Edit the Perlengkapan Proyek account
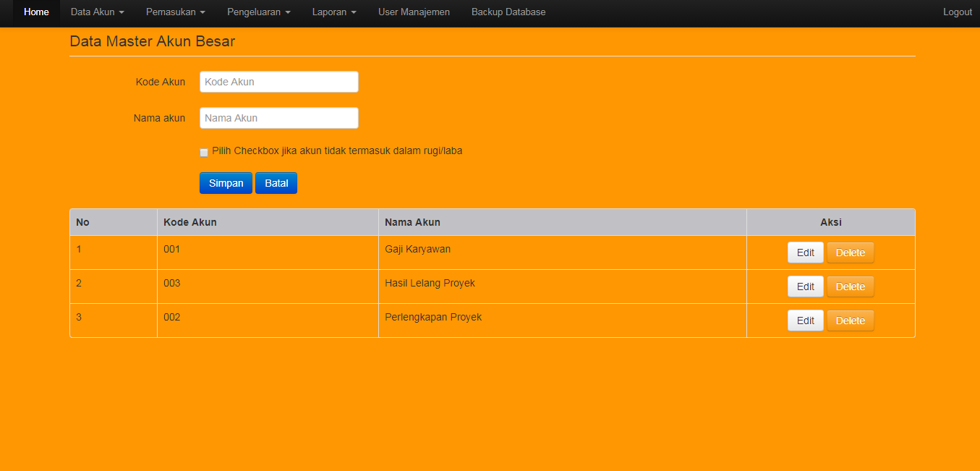The width and height of the screenshot is (980, 471). (x=805, y=320)
